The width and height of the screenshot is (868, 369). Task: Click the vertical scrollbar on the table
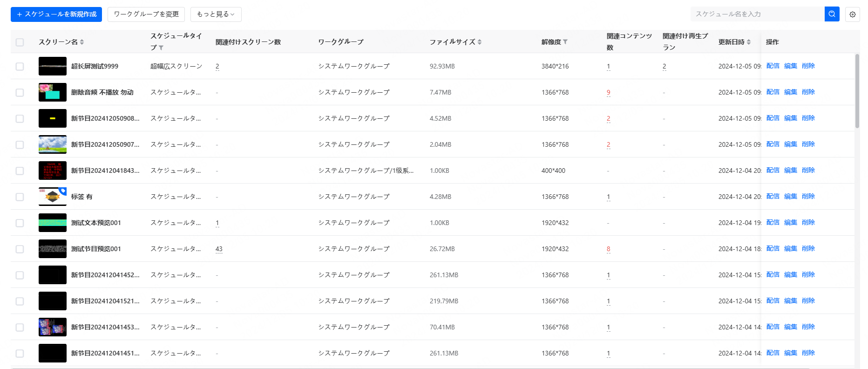pos(857,91)
